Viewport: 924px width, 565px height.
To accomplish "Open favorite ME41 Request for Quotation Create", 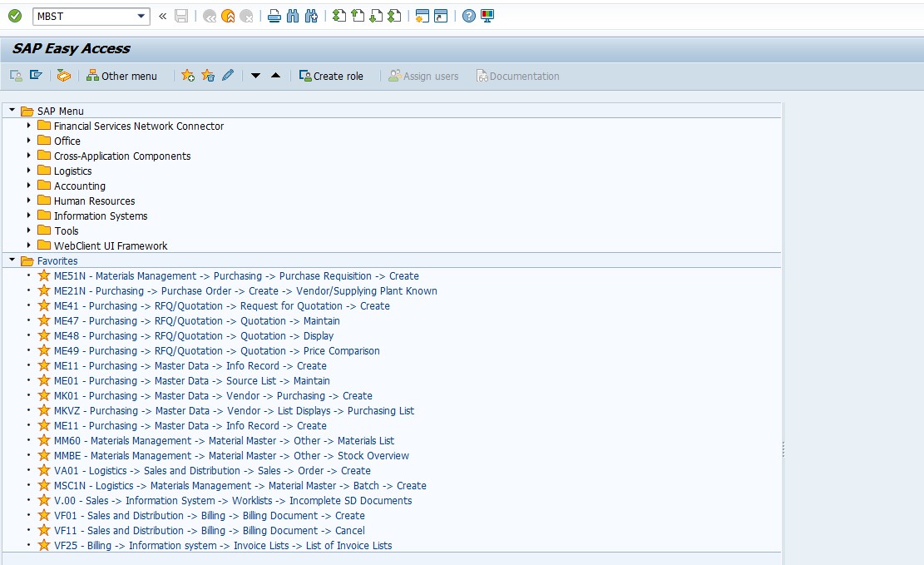I will click(x=221, y=306).
